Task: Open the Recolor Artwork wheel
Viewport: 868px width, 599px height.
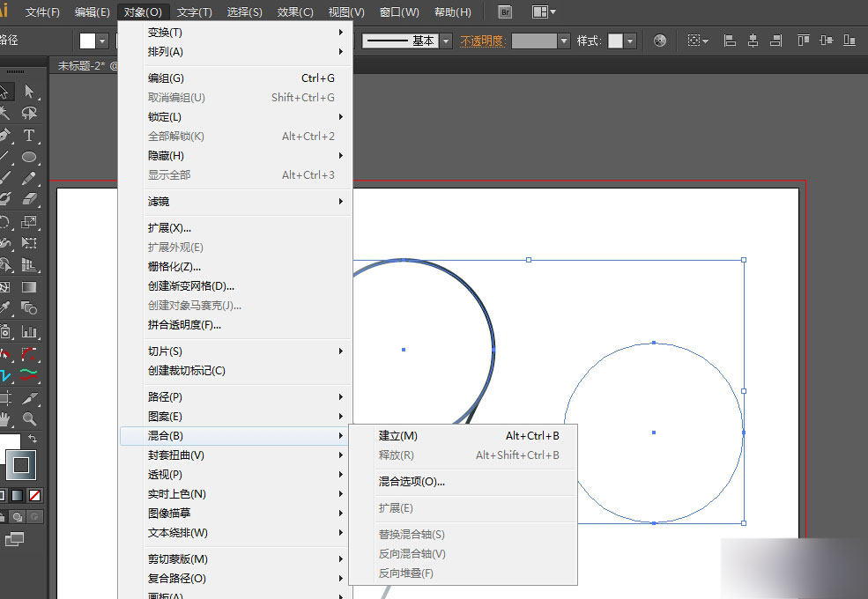Action: 659,41
